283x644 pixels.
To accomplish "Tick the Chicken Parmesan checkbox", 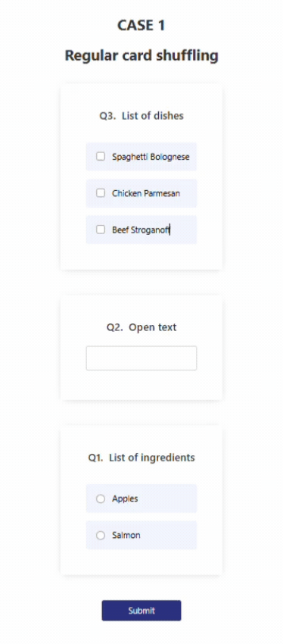I will pos(101,193).
